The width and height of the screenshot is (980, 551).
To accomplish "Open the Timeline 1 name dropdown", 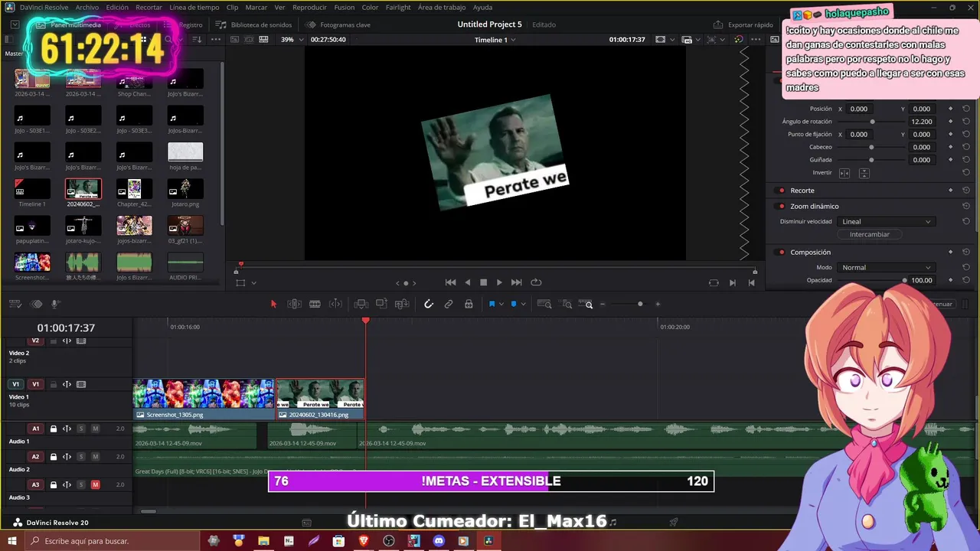I will click(x=495, y=39).
